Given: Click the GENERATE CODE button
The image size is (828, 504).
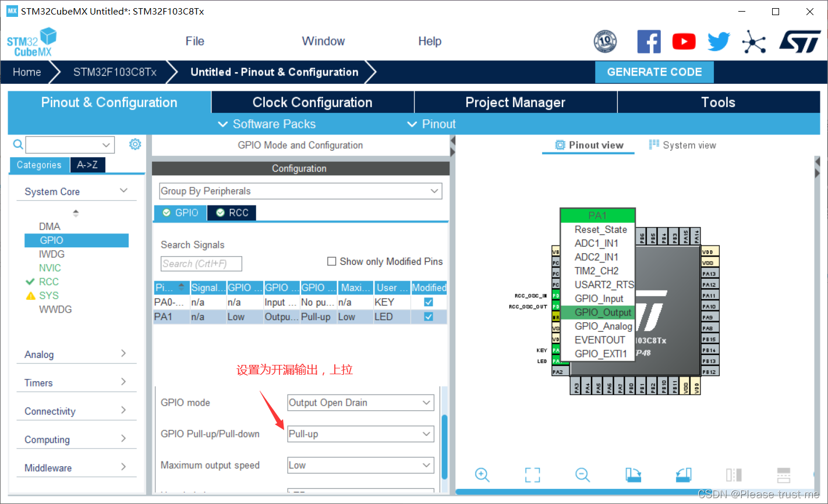Looking at the screenshot, I should [x=654, y=72].
